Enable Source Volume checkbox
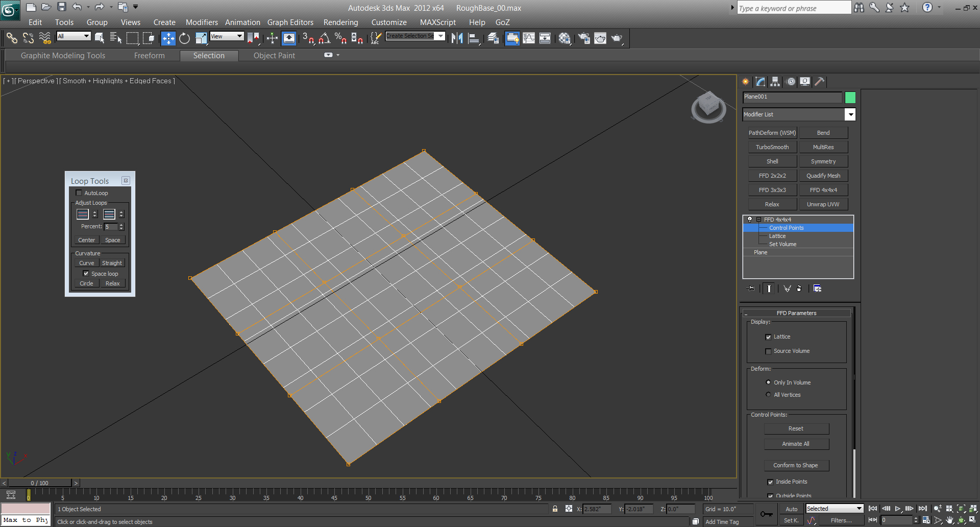The height and width of the screenshot is (527, 980). click(768, 351)
